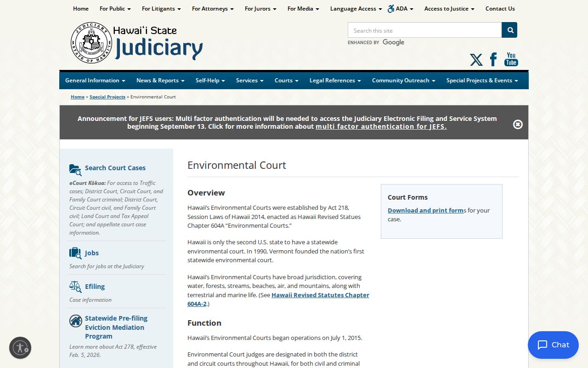
Task: Click the search magnifier button
Action: click(509, 30)
